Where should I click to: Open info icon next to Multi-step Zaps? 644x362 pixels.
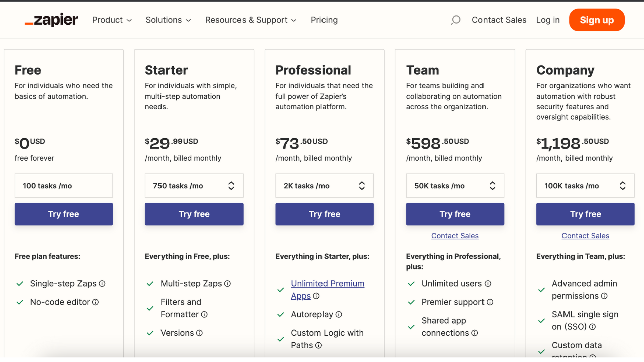click(x=227, y=284)
